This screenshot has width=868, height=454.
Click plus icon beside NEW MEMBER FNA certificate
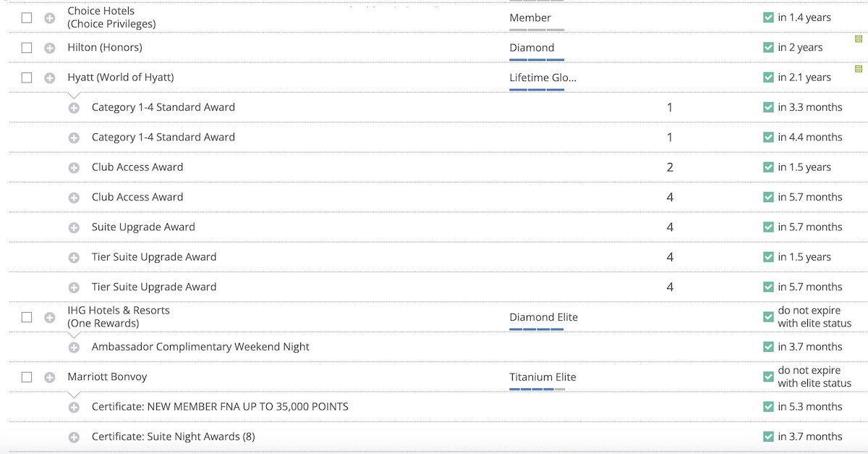(74, 408)
